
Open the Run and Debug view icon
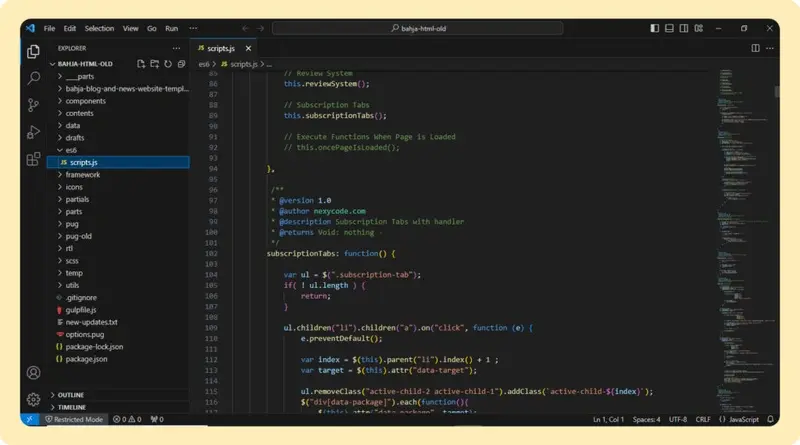[33, 132]
